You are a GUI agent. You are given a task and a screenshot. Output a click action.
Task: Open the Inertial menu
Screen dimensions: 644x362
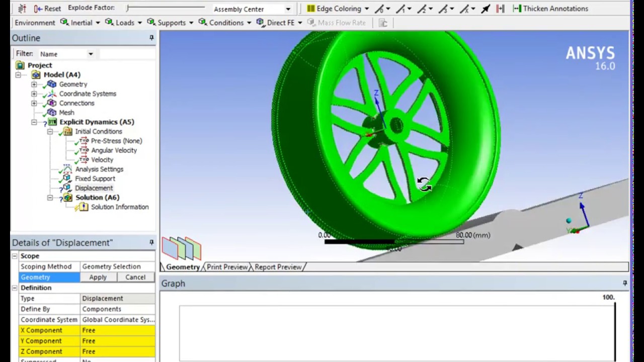79,23
